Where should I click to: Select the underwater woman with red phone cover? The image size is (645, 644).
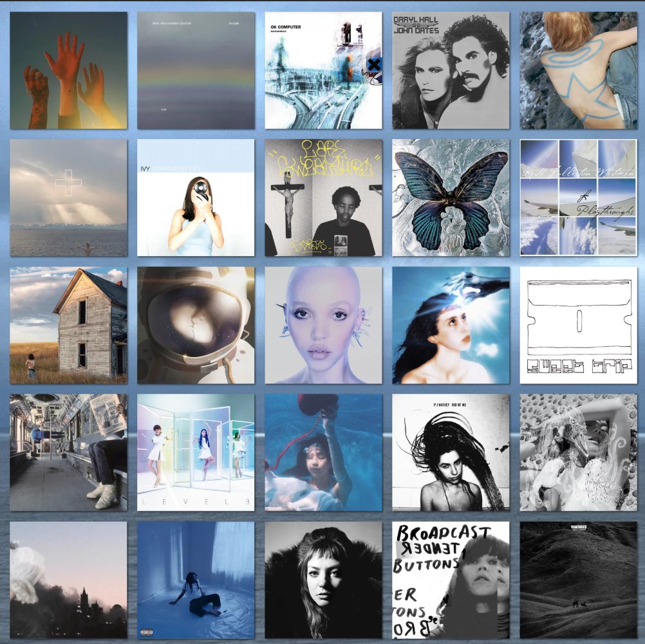pos(323,453)
